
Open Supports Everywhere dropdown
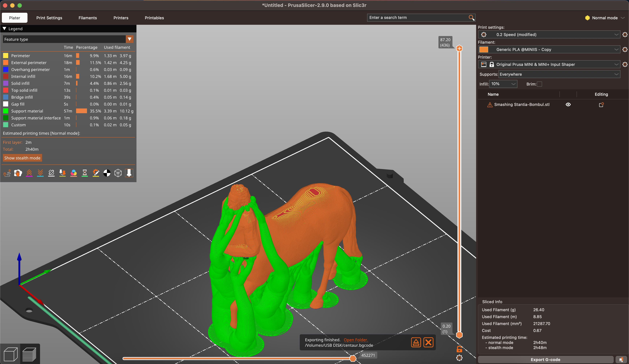click(x=559, y=74)
